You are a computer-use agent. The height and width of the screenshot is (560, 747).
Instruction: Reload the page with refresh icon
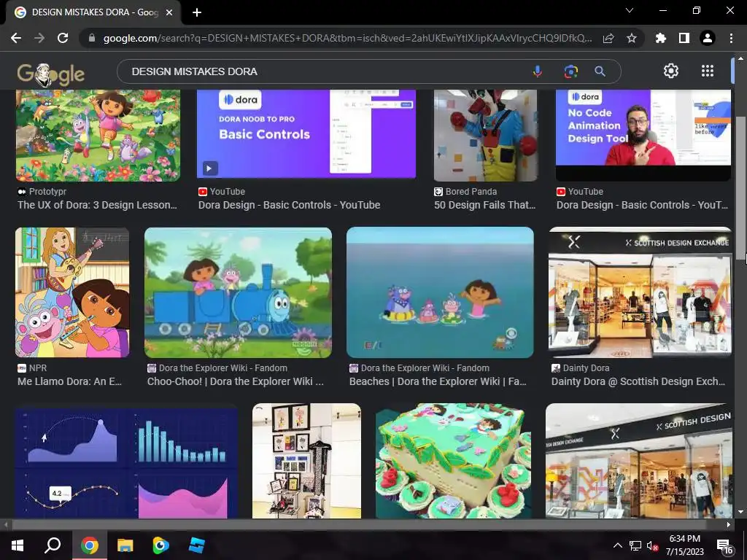[63, 38]
